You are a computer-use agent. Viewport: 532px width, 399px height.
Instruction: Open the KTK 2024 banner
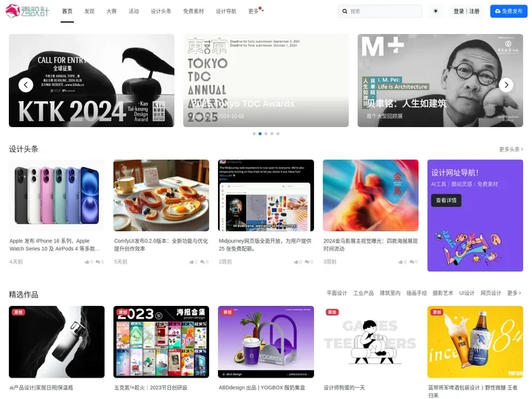pos(92,81)
